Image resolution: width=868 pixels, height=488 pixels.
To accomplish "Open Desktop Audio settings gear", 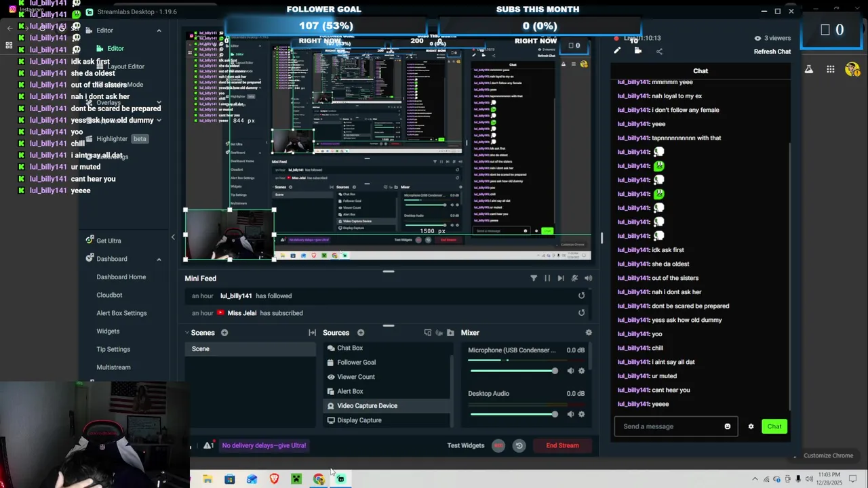I will (581, 414).
